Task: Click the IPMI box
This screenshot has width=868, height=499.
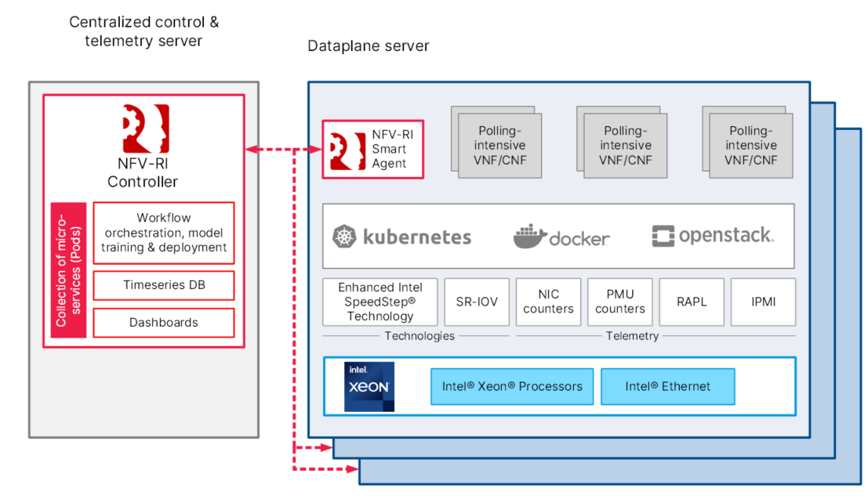Action: coord(764,302)
